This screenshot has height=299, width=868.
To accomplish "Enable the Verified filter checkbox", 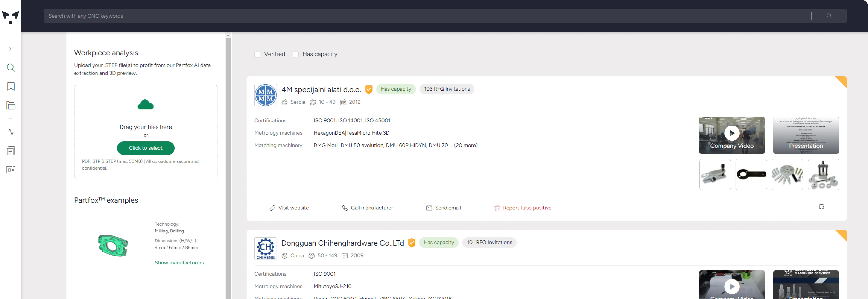I will 257,54.
